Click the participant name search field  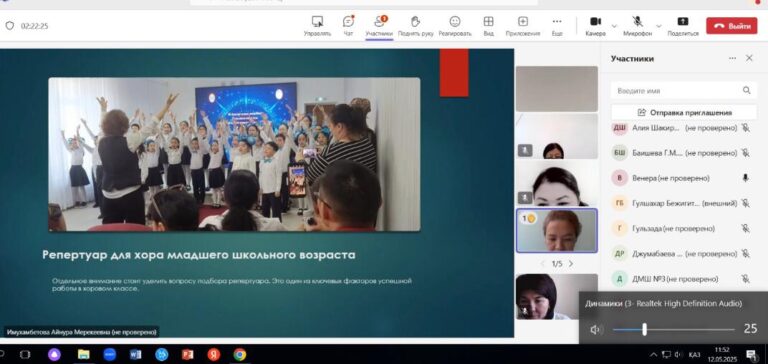point(684,91)
